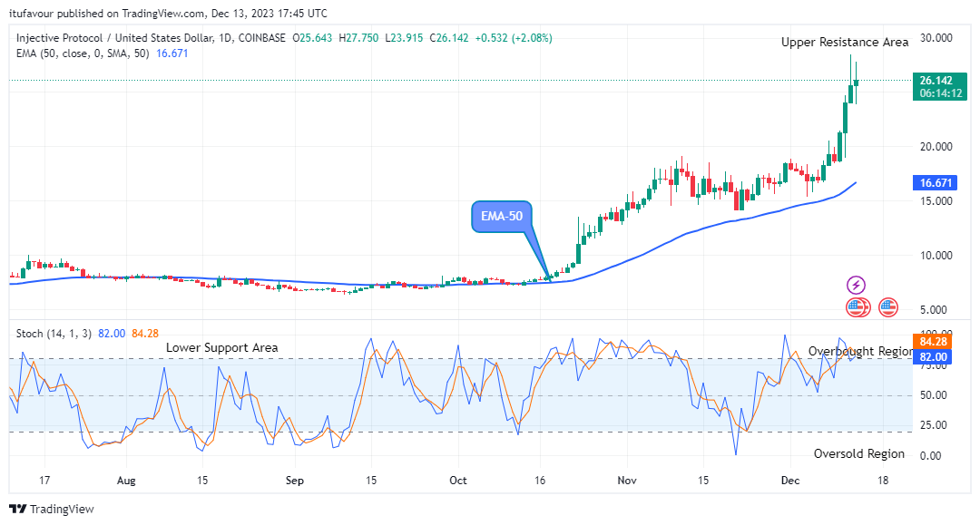Click the closing price C26.142 value
The height and width of the screenshot is (525, 980).
pyautogui.click(x=449, y=38)
